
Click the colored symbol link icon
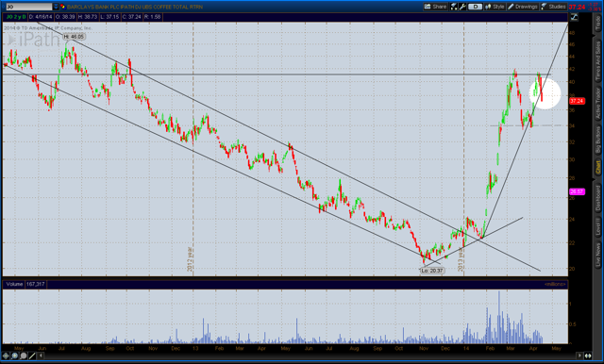click(62, 7)
